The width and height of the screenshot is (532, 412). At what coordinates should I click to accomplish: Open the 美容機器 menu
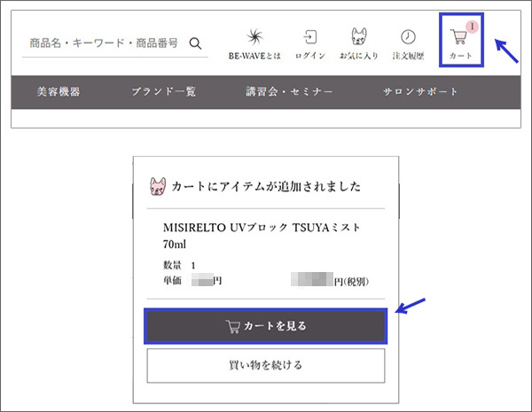click(59, 91)
